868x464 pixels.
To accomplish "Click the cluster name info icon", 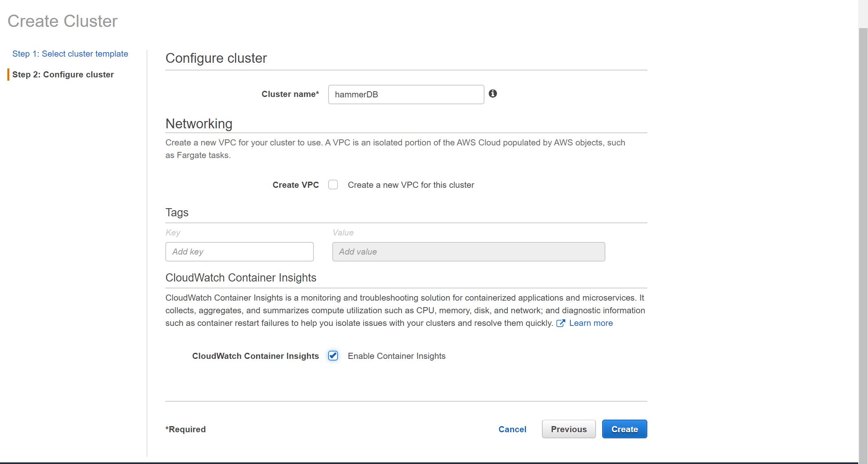I will (x=493, y=94).
